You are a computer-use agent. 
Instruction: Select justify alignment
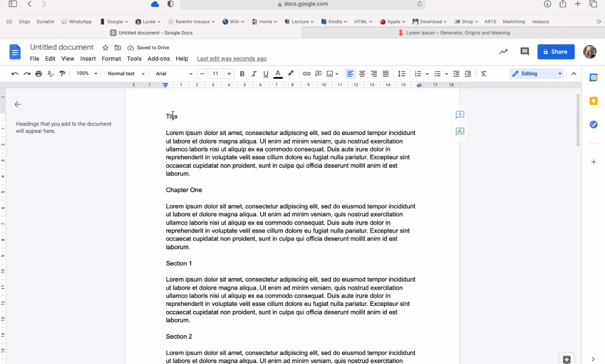(385, 74)
